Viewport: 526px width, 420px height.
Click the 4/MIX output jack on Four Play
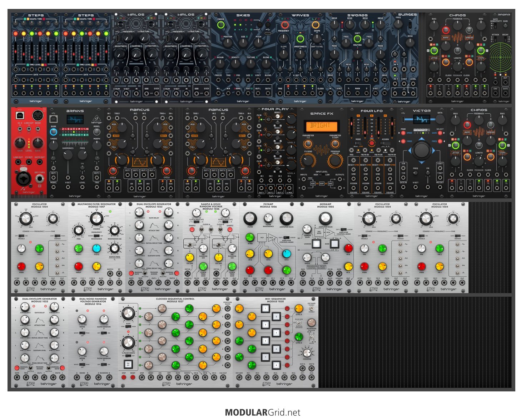click(289, 188)
